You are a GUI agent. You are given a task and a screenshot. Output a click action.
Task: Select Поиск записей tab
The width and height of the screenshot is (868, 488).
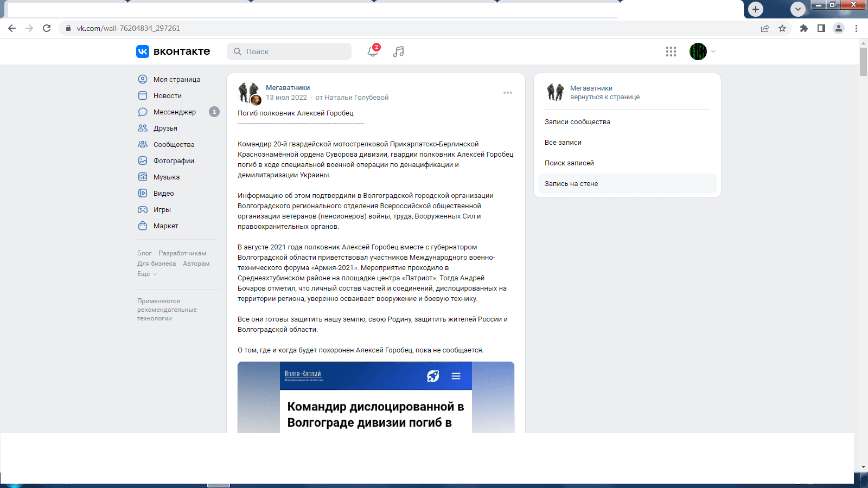coord(627,163)
